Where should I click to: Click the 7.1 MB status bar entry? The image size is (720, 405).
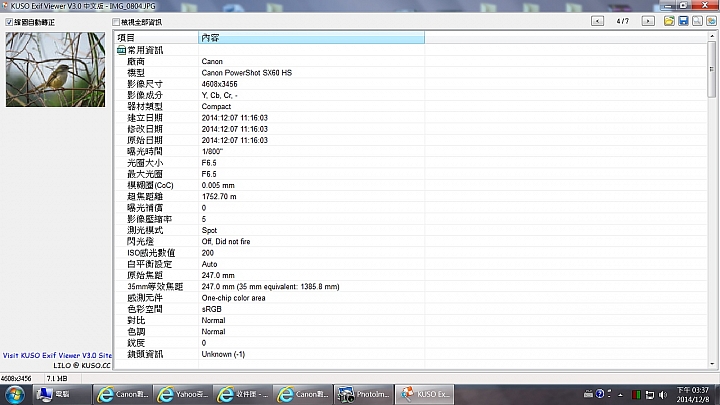point(57,379)
